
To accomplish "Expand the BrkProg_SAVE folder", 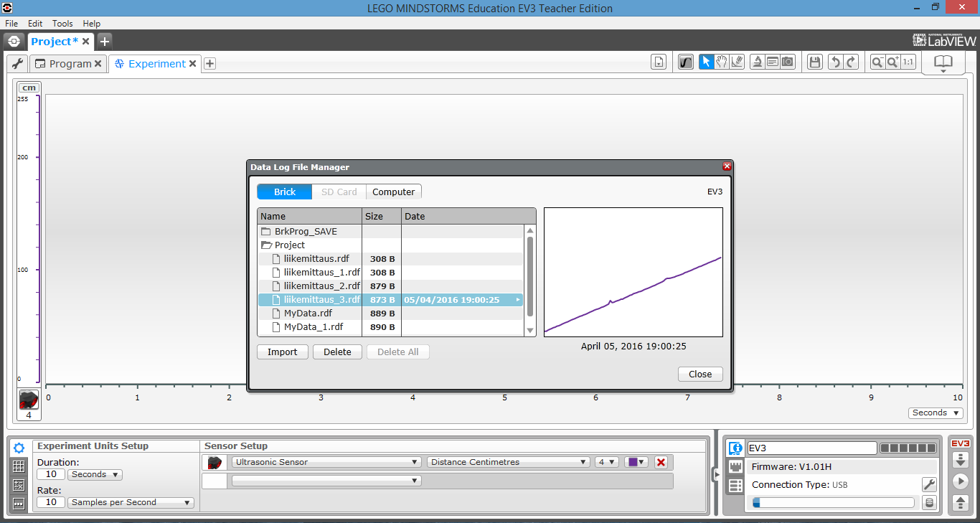I will coord(266,232).
